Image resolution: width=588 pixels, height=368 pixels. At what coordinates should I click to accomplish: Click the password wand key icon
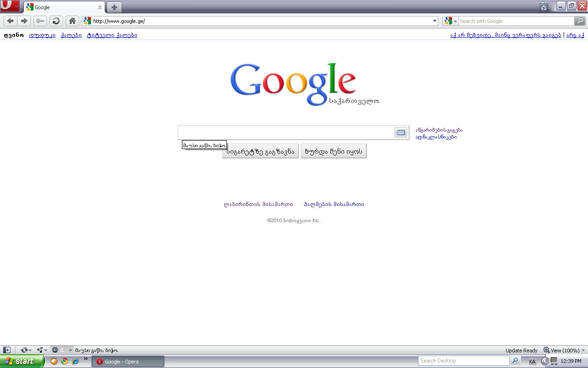pos(40,21)
